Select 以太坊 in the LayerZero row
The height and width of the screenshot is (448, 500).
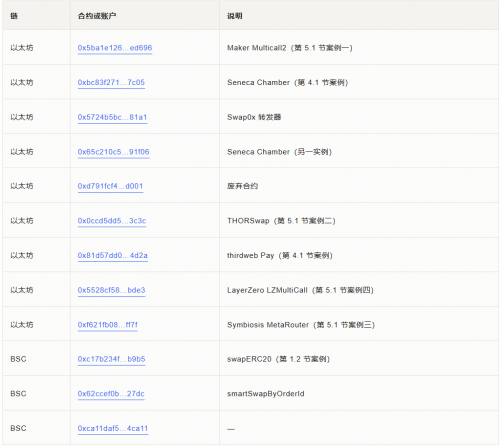22,290
